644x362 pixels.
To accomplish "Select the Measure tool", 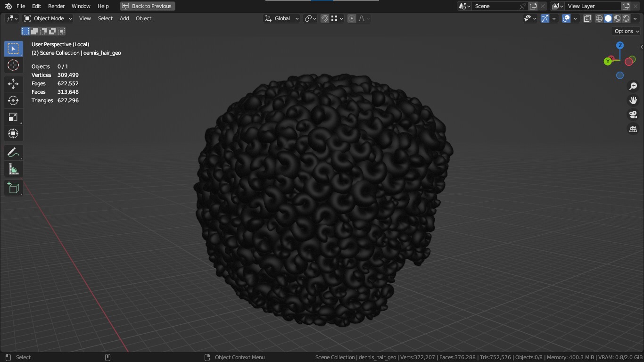I will (13, 169).
